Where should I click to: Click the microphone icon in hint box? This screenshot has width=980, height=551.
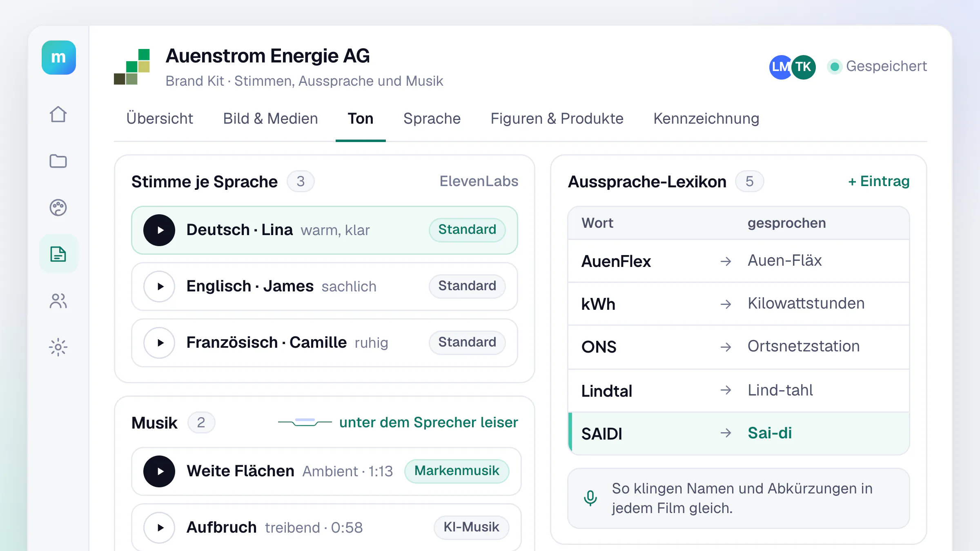[590, 498]
